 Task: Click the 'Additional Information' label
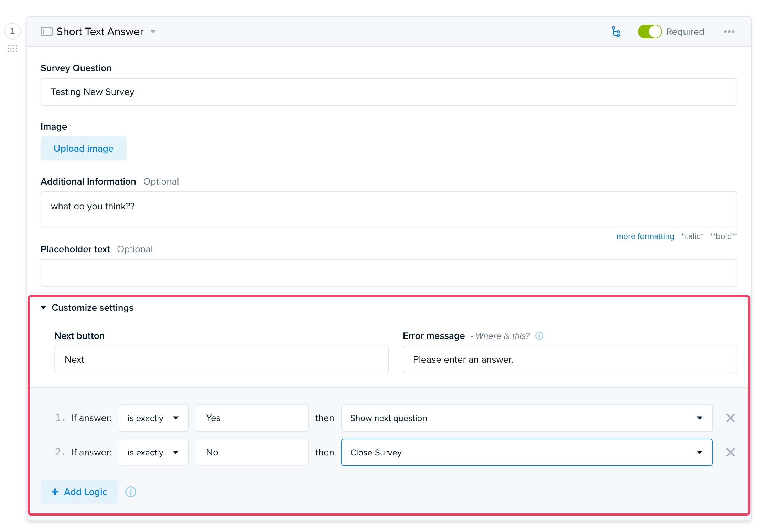88,181
